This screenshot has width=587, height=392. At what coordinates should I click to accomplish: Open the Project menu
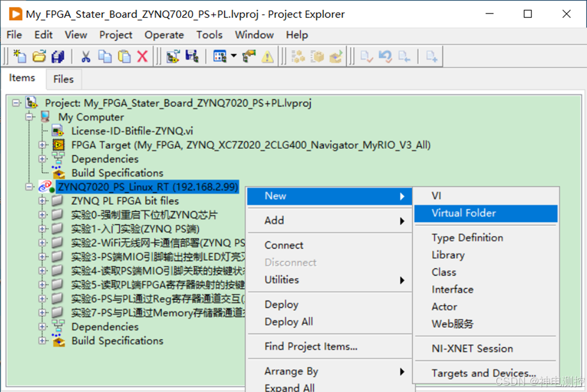[116, 35]
